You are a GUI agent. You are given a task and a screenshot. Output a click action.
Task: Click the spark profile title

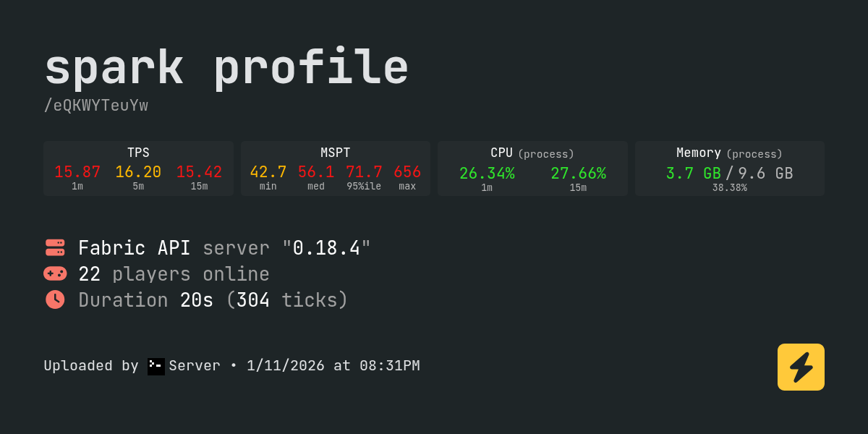pyautogui.click(x=226, y=68)
